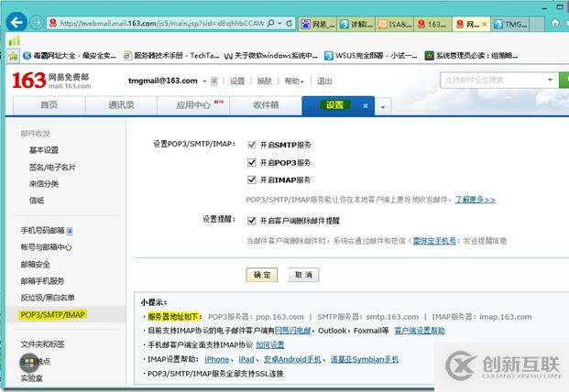
Task: Open the 诺基亚Symbian手机 help link
Action: pos(365,359)
